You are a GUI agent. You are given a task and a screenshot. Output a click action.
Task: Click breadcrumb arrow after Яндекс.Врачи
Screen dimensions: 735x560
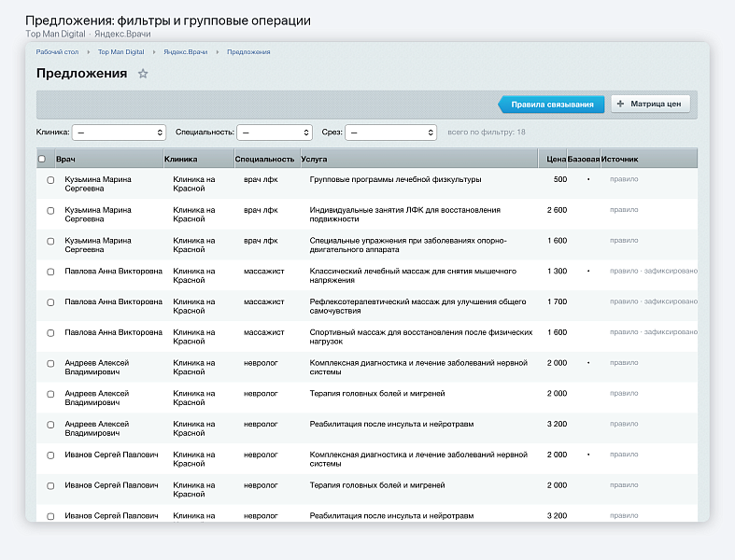click(x=218, y=52)
